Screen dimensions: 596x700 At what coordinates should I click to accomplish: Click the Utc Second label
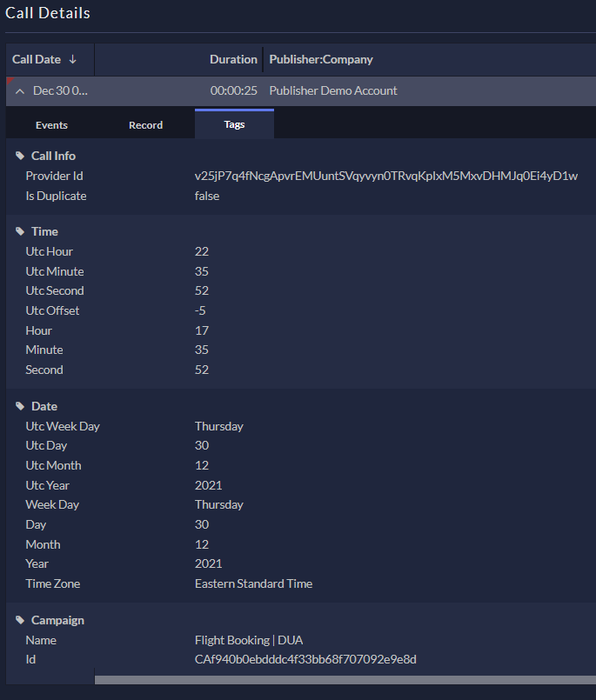click(55, 290)
